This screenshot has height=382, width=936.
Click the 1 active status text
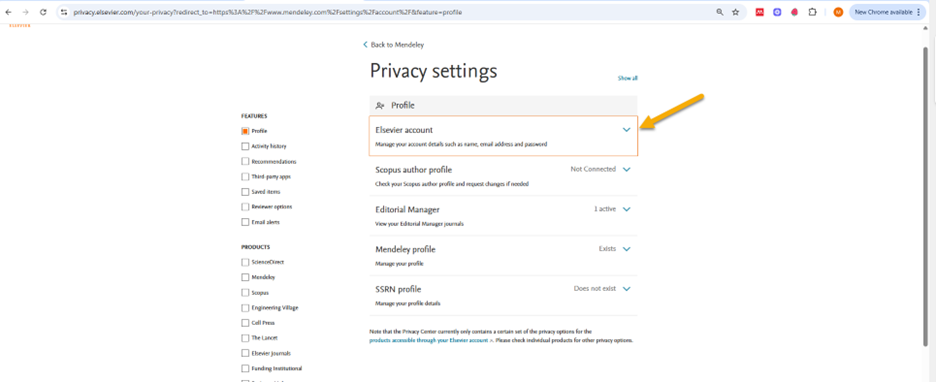605,210
